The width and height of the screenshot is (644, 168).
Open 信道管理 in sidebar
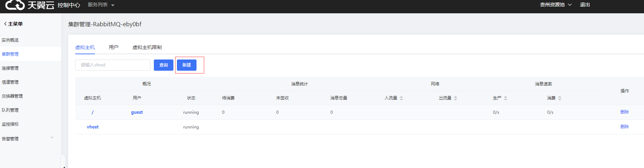click(10, 82)
